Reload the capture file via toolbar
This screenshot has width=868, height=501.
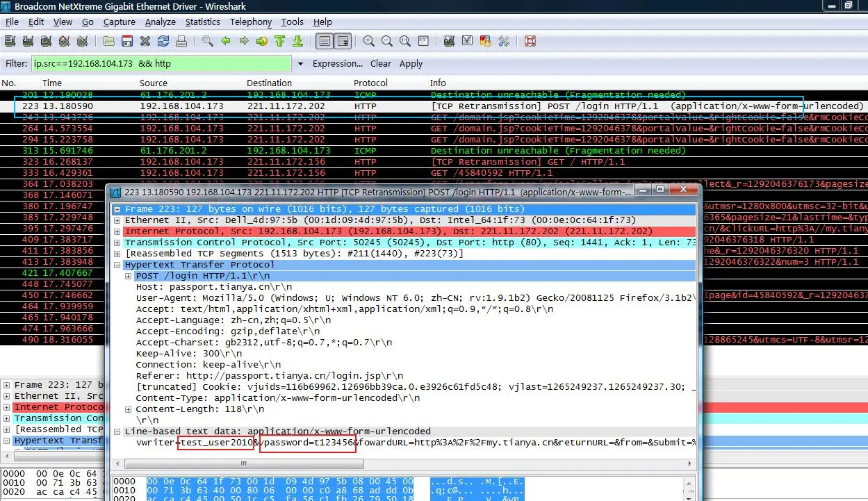tap(164, 42)
